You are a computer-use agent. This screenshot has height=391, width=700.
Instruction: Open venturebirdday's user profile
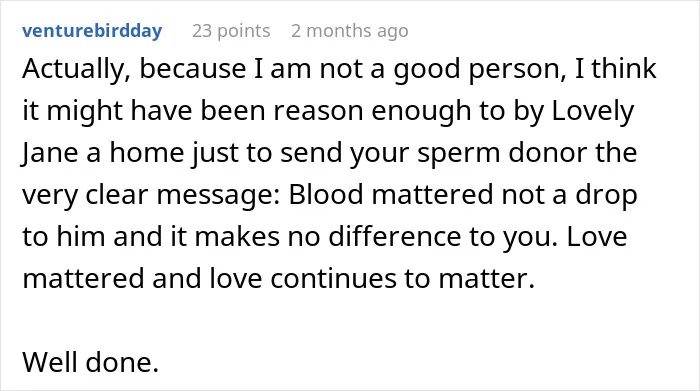[x=92, y=31]
